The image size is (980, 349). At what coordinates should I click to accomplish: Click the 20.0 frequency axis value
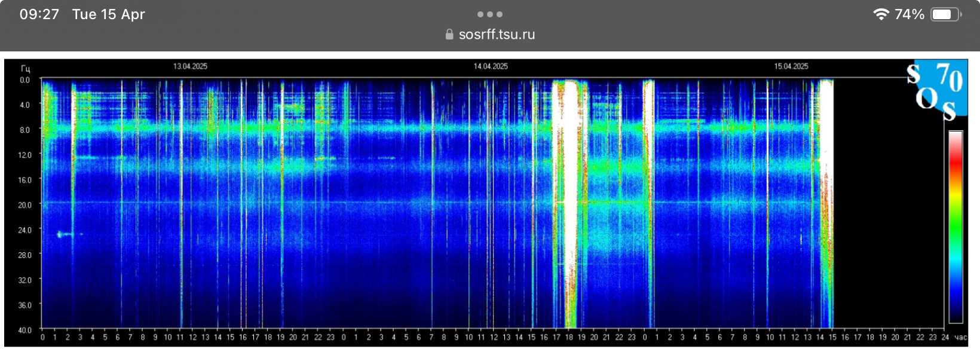(x=24, y=205)
